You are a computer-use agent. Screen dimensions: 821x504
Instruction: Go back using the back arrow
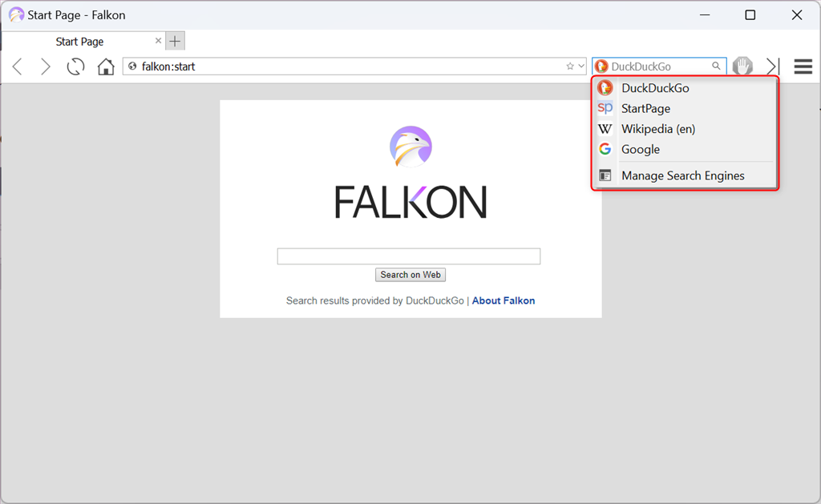18,67
